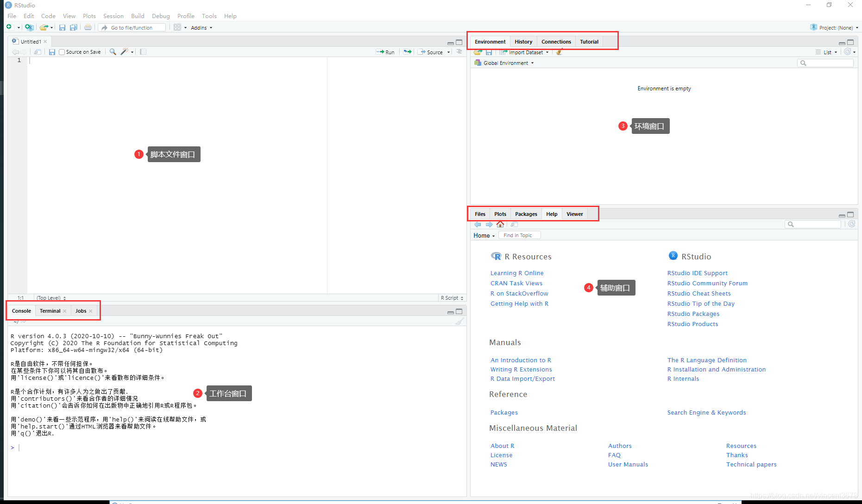
Task: Open the Top Level scope navigator
Action: (51, 298)
